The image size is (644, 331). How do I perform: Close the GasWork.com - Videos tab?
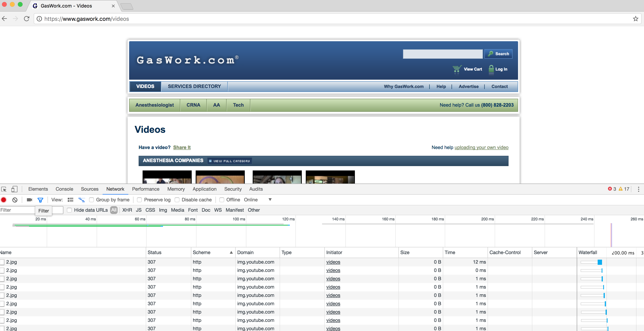coord(113,6)
